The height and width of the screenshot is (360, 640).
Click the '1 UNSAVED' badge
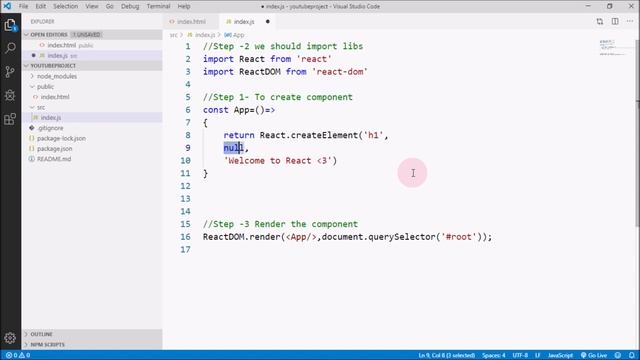[x=87, y=35]
